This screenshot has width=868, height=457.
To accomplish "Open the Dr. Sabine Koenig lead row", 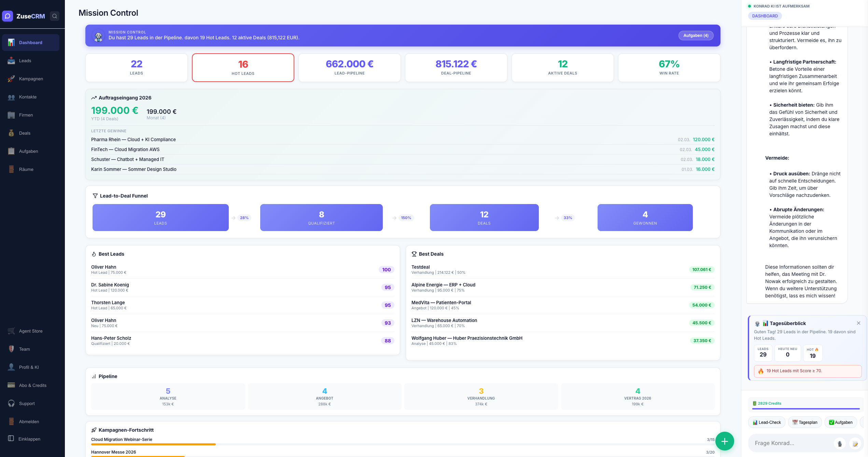I will [x=243, y=287].
